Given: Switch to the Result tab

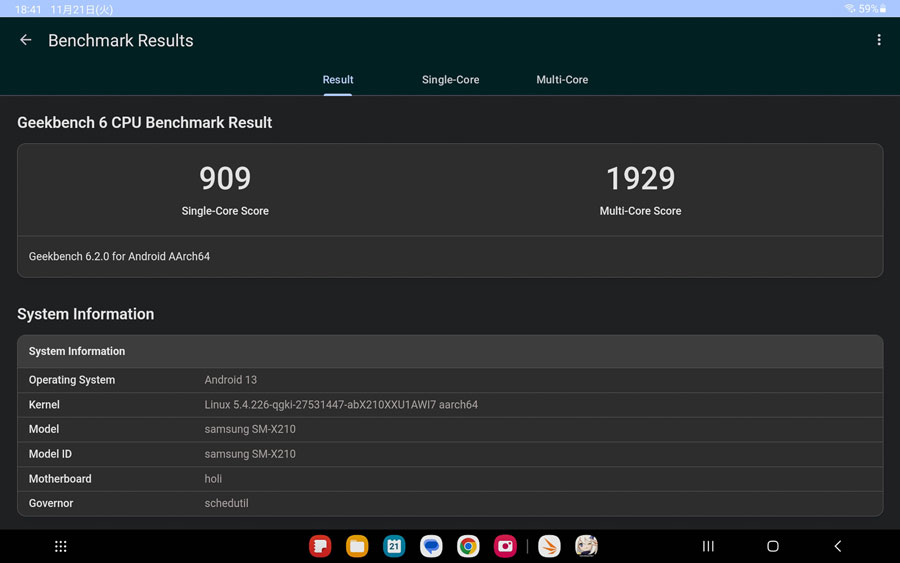Looking at the screenshot, I should point(338,80).
